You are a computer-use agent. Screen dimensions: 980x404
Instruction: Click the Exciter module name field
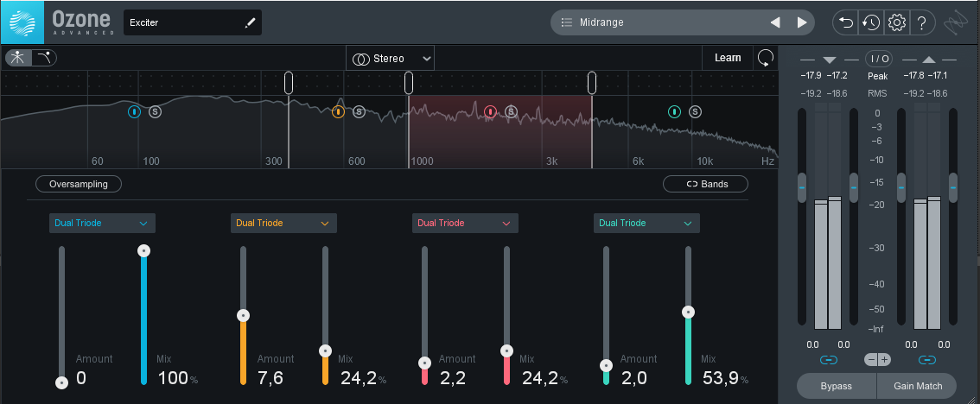coord(181,23)
